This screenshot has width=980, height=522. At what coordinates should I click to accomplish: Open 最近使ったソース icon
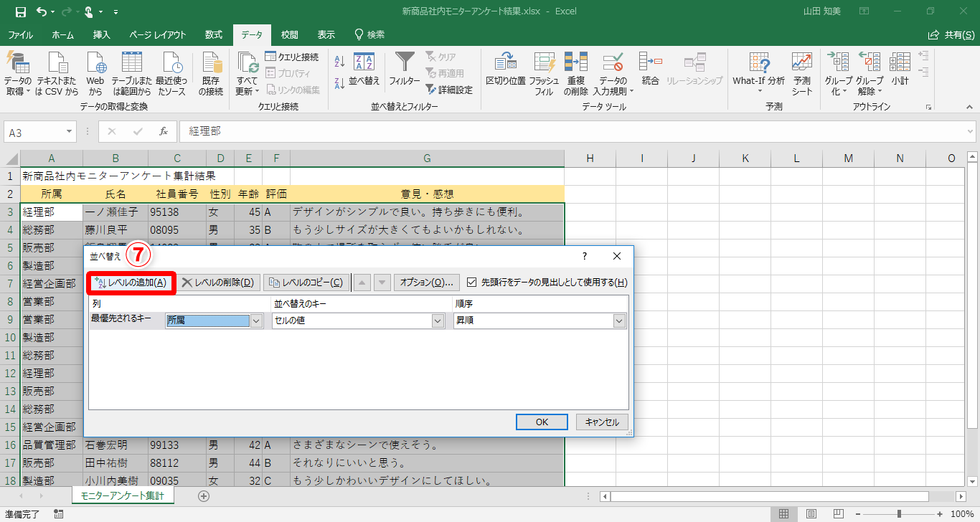tap(171, 64)
